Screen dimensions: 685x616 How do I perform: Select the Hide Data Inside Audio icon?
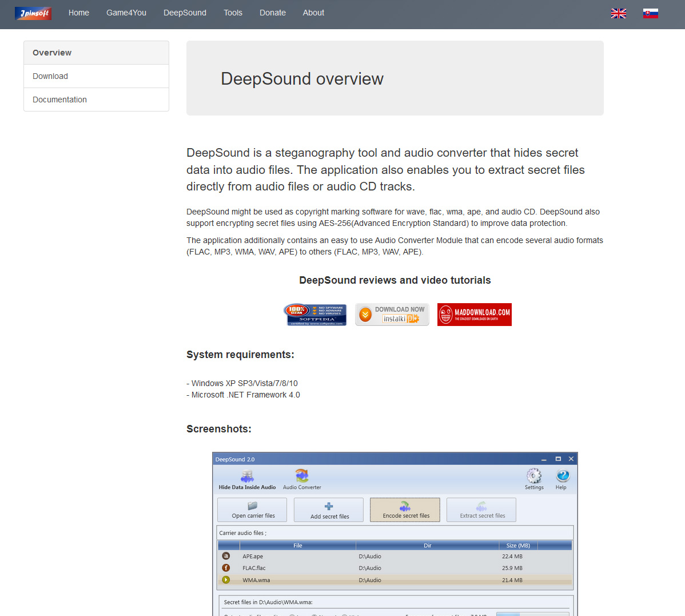(x=247, y=477)
